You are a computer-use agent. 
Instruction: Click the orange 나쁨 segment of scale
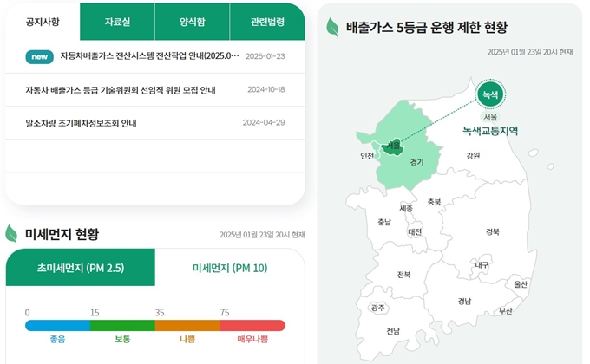[187, 325]
